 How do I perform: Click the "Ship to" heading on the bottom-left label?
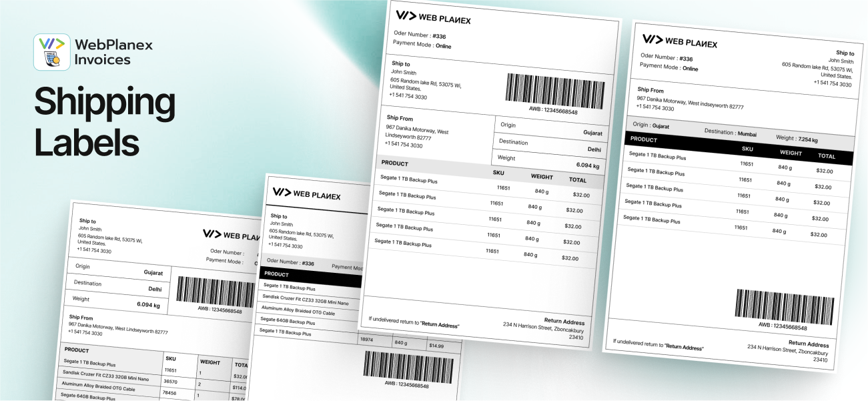[x=87, y=221]
